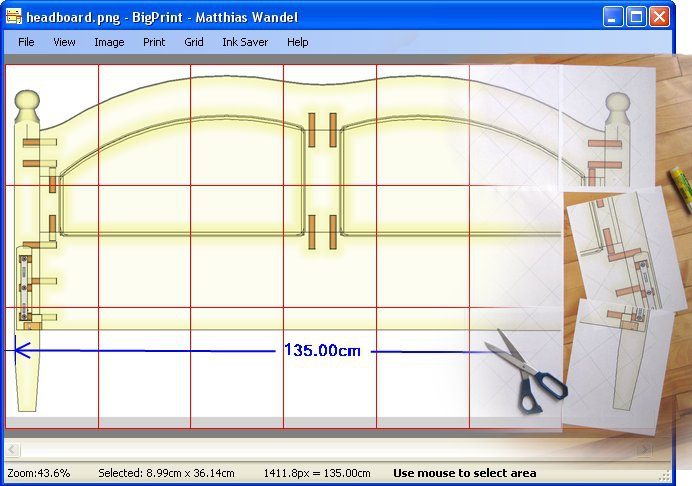Maximize the BigPrint window
Viewport: 692px width, 486px height.
[x=636, y=17]
